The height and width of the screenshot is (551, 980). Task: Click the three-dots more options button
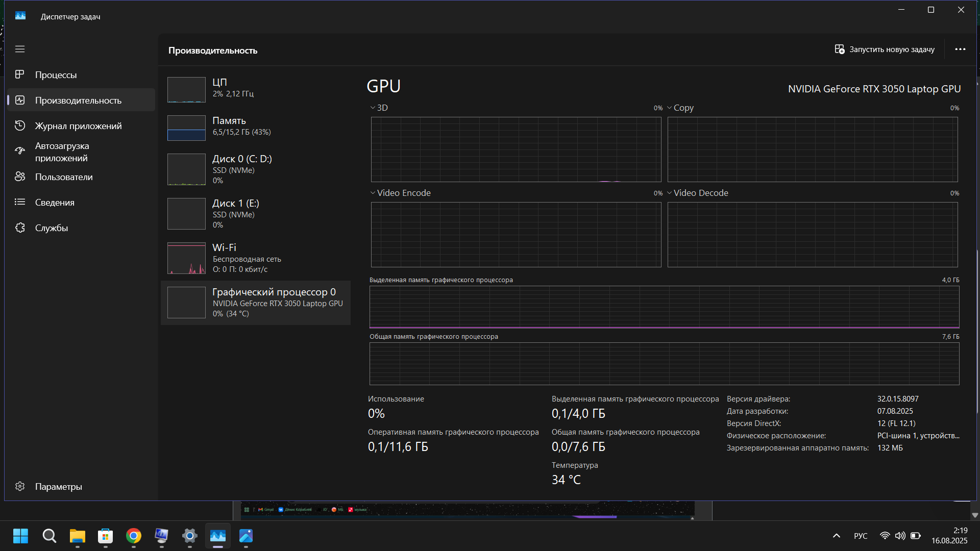click(960, 49)
